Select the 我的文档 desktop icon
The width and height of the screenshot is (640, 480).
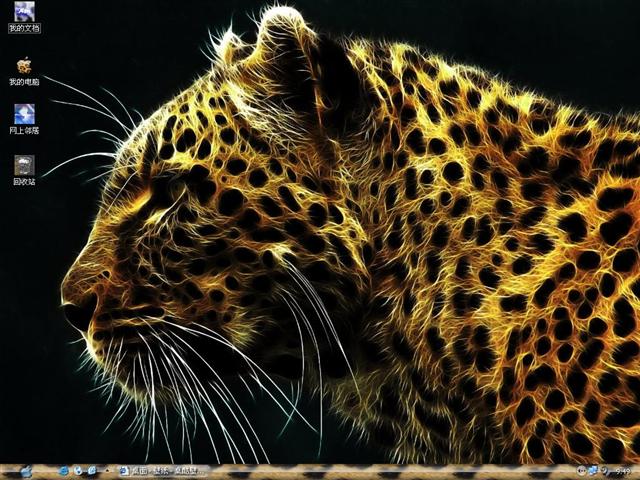pyautogui.click(x=24, y=17)
